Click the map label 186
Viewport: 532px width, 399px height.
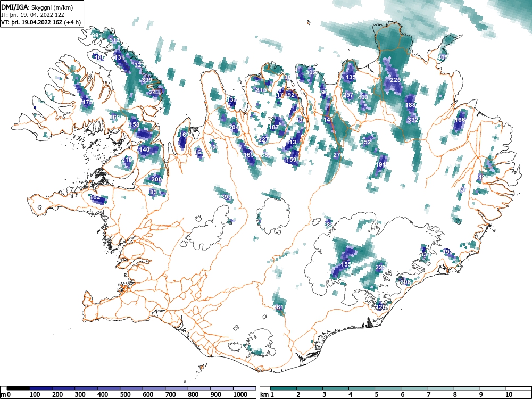[x=99, y=57]
